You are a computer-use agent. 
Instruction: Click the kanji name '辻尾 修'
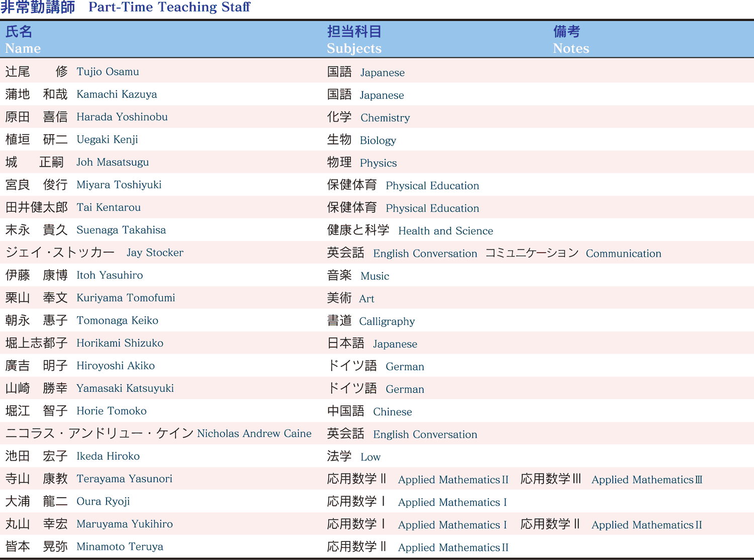(36, 71)
